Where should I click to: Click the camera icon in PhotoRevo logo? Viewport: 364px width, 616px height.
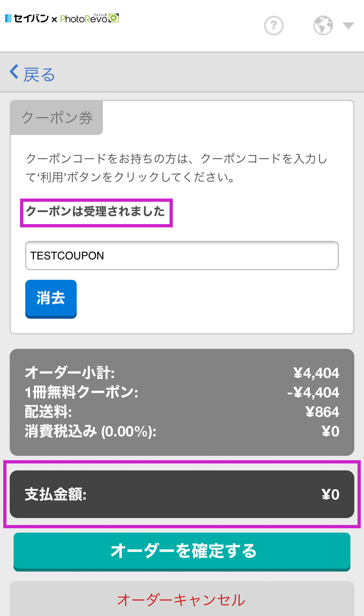(x=114, y=18)
